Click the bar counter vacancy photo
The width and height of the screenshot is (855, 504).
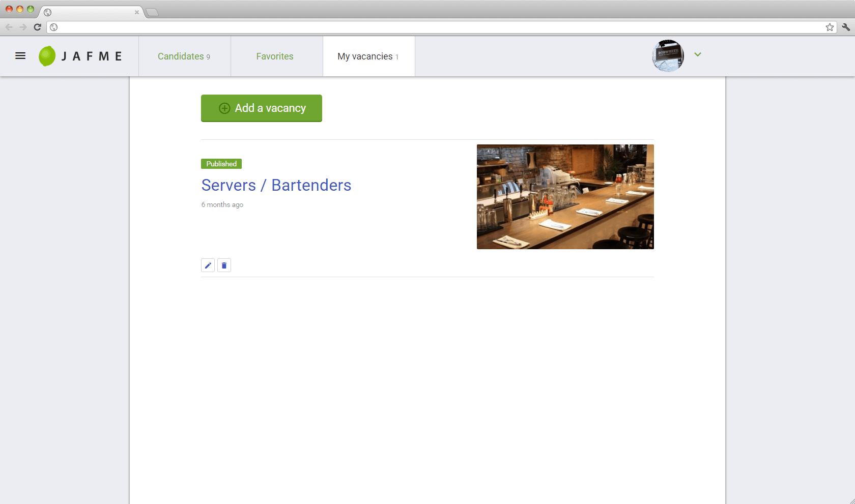pyautogui.click(x=565, y=197)
